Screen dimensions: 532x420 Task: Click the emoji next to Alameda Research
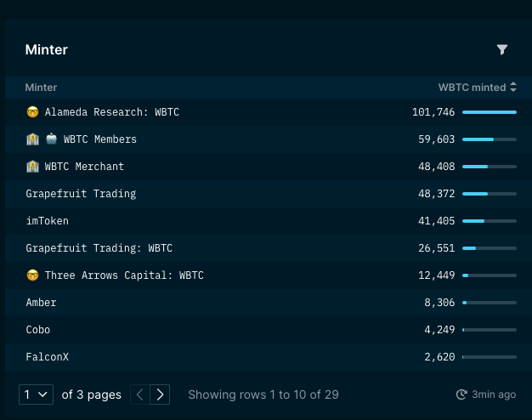point(32,111)
